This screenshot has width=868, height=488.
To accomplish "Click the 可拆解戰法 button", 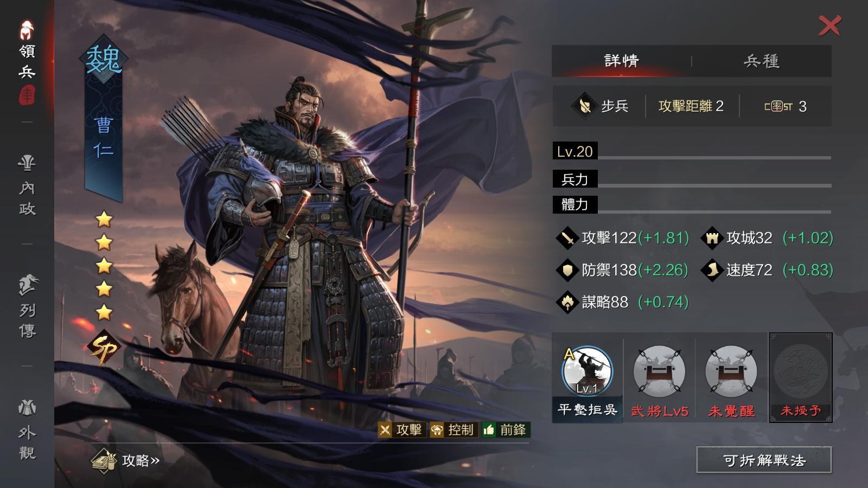I will click(x=764, y=460).
